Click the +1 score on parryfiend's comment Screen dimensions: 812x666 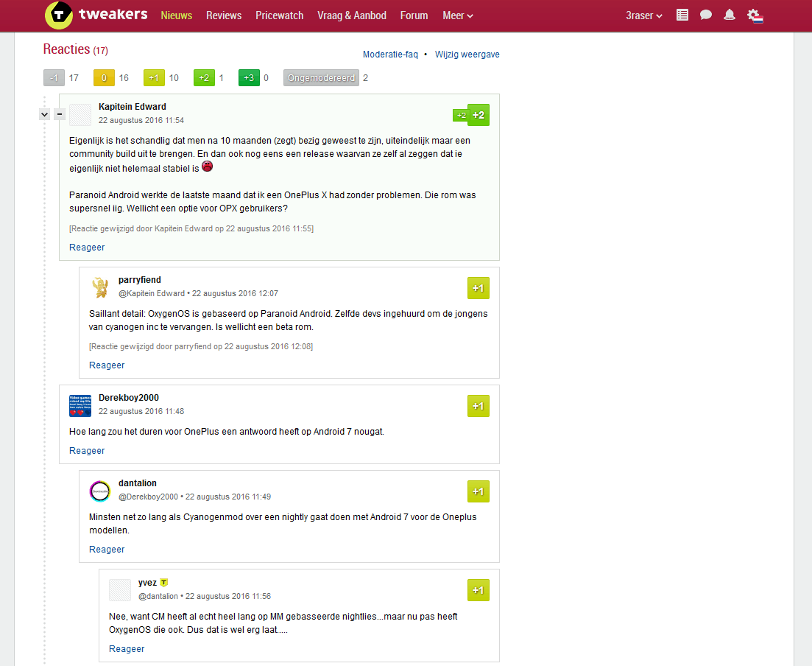(x=479, y=288)
